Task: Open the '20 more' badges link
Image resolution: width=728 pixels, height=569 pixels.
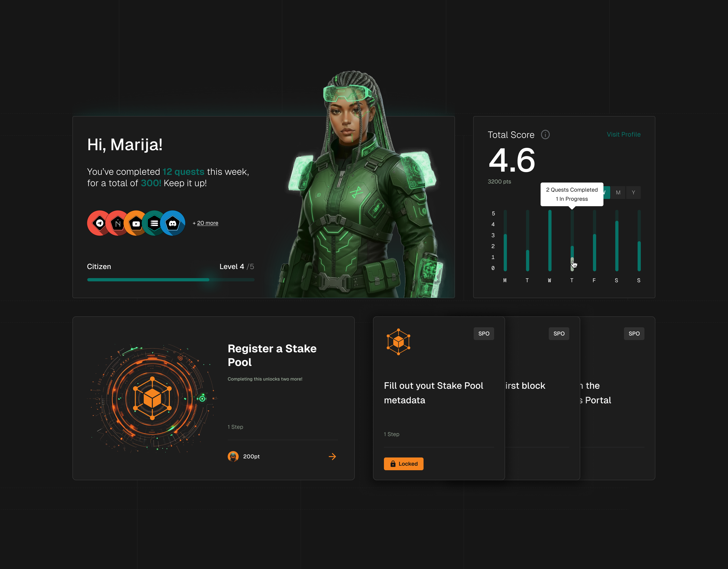Action: 207,223
